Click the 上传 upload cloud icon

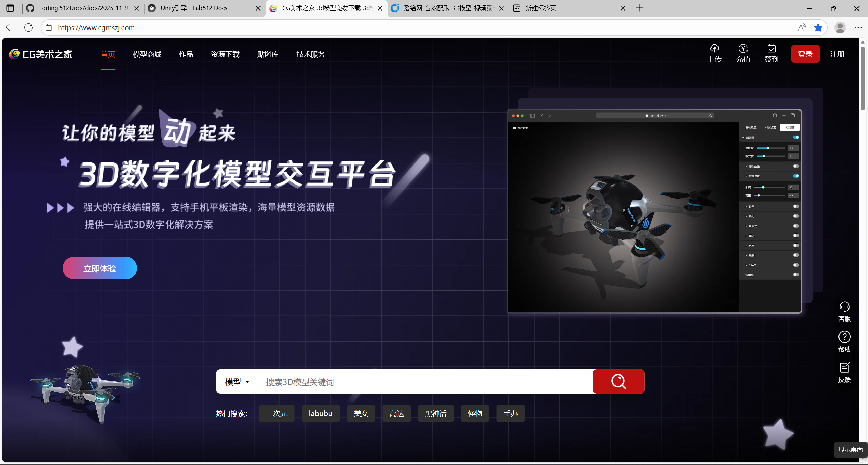[x=714, y=49]
